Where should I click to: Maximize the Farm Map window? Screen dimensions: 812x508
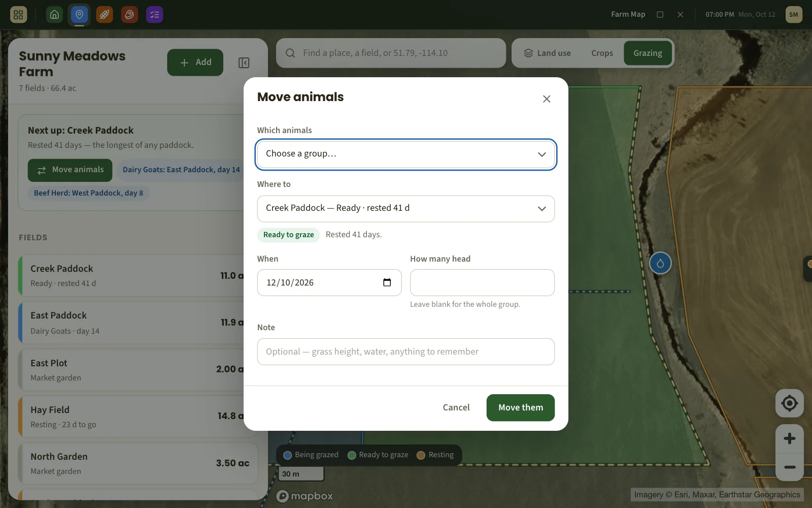point(660,15)
